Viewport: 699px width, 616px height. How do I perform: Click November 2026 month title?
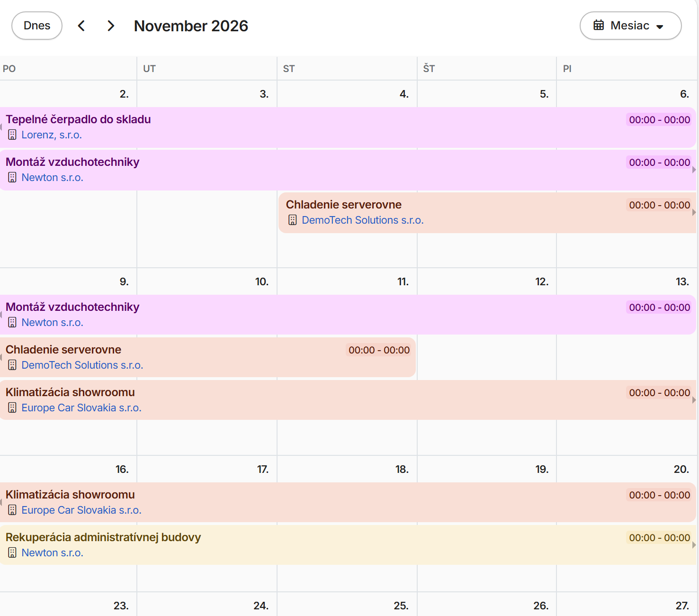tap(191, 26)
